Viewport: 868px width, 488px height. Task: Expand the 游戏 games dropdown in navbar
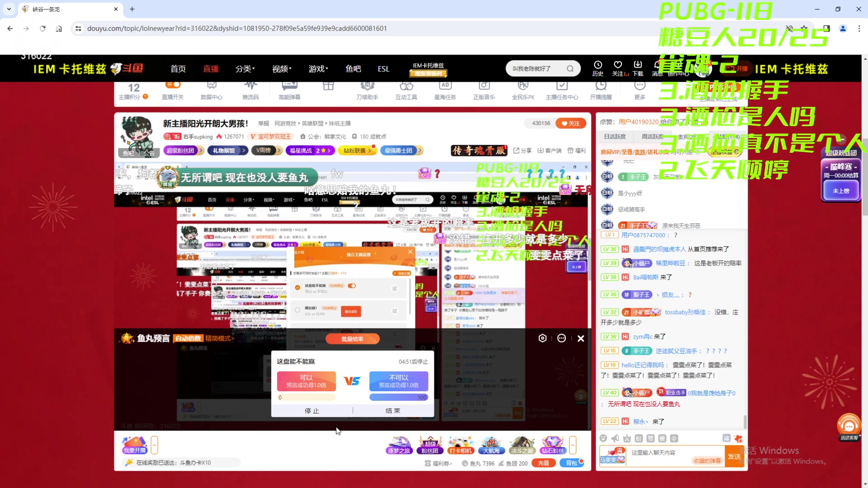pyautogui.click(x=318, y=69)
